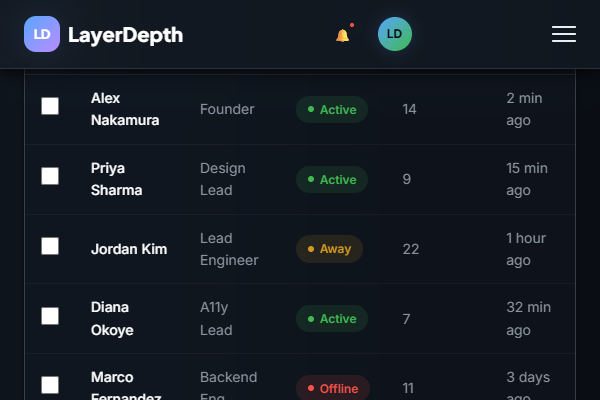Select Marco Fernandez's row checkbox

pyautogui.click(x=50, y=385)
